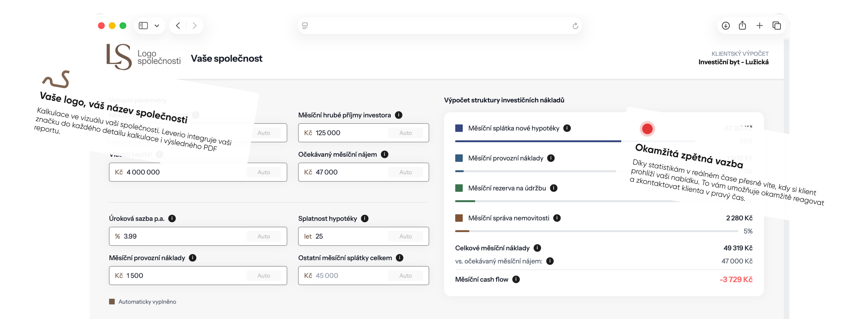
Task: Toggle Auto for Ostatní měsíční splátky celkem
Action: 405,276
